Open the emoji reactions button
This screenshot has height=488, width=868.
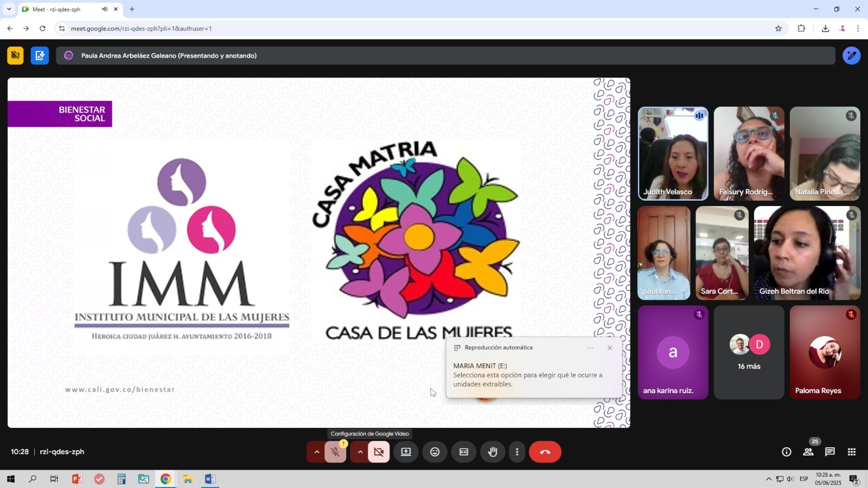click(435, 452)
